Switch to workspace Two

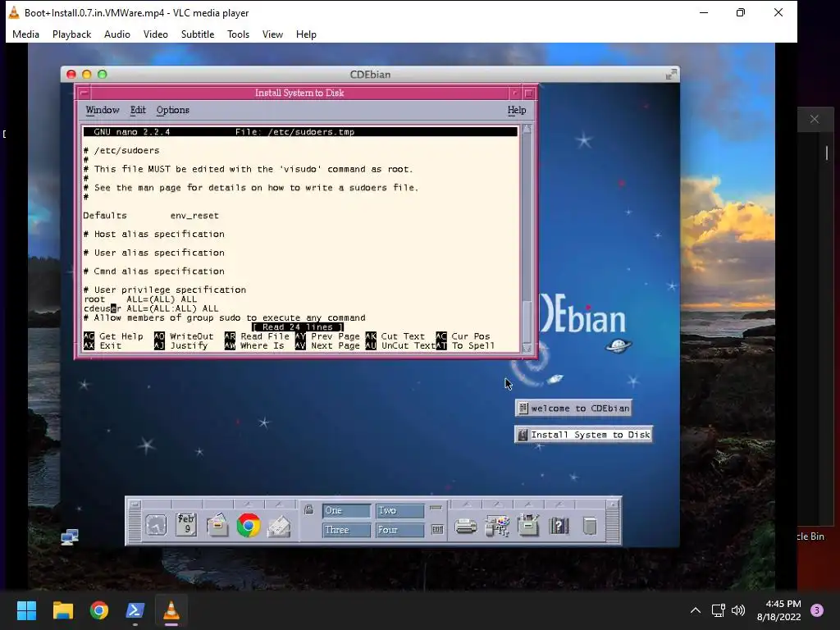click(399, 510)
